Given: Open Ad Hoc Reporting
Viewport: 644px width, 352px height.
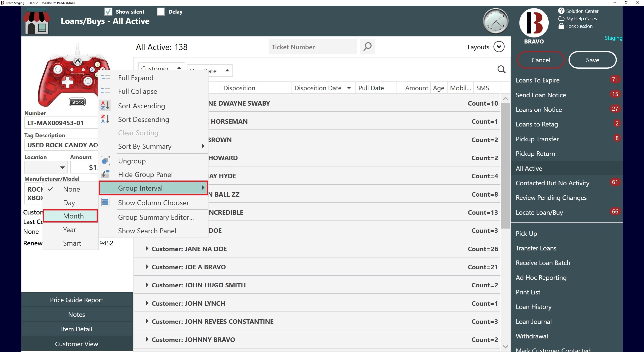Looking at the screenshot, I should (x=541, y=277).
